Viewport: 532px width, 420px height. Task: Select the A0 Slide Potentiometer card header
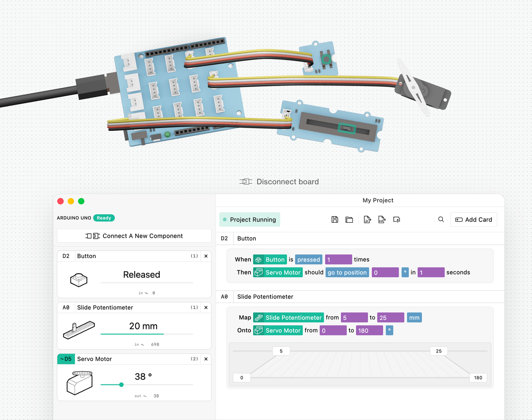pyautogui.click(x=360, y=297)
